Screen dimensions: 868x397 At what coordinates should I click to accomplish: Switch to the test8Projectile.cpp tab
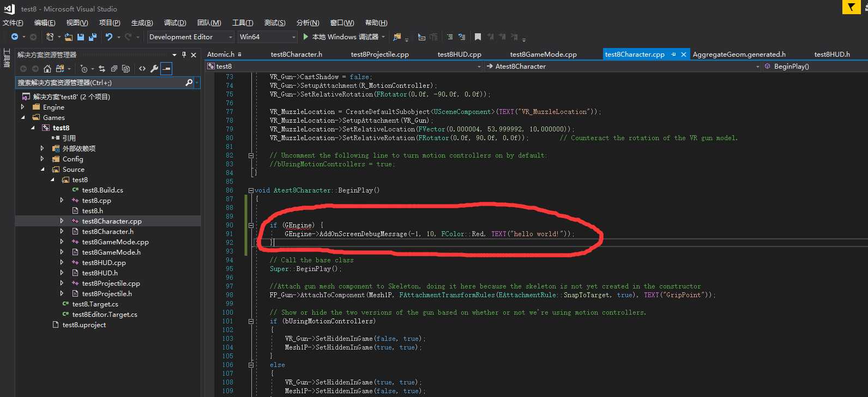pos(380,54)
